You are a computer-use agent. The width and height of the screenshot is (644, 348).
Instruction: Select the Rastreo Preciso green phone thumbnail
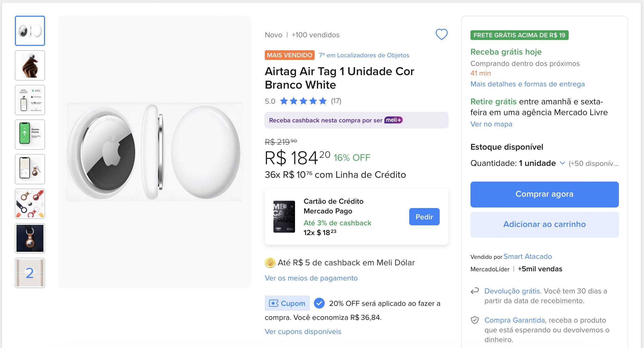[x=30, y=135]
